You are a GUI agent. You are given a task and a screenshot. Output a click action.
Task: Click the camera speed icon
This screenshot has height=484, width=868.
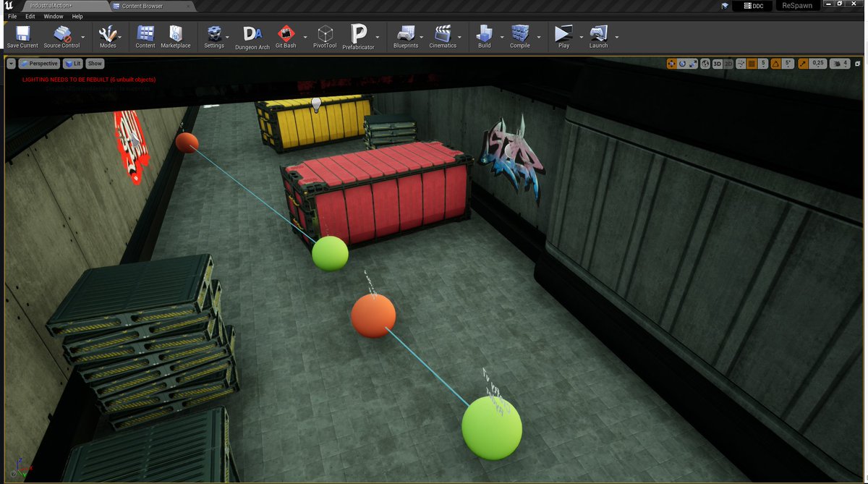click(x=838, y=64)
